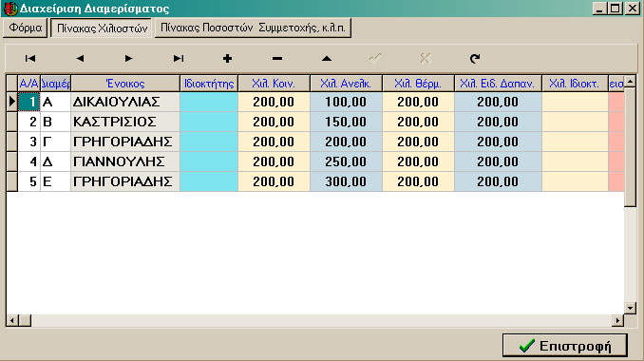The width and height of the screenshot is (644, 361).
Task: Select Χιλ. Ιδιοκτ. cell in row 5
Action: pyautogui.click(x=575, y=181)
